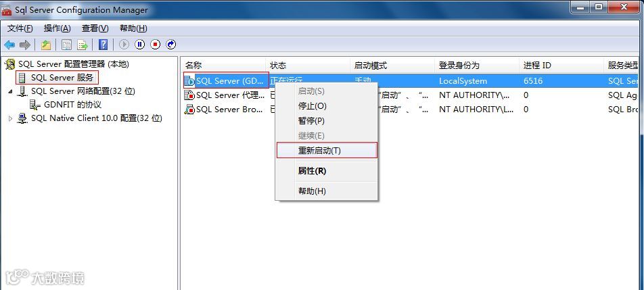Select the SQL Server (GD... service name
The image size is (644, 290).
click(x=229, y=81)
